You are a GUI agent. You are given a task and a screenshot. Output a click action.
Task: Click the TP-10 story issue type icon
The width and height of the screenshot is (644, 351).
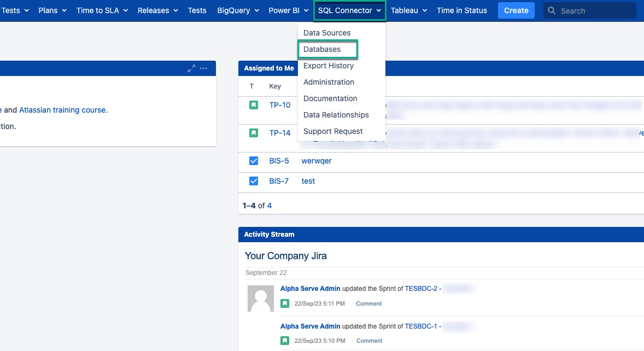click(253, 105)
